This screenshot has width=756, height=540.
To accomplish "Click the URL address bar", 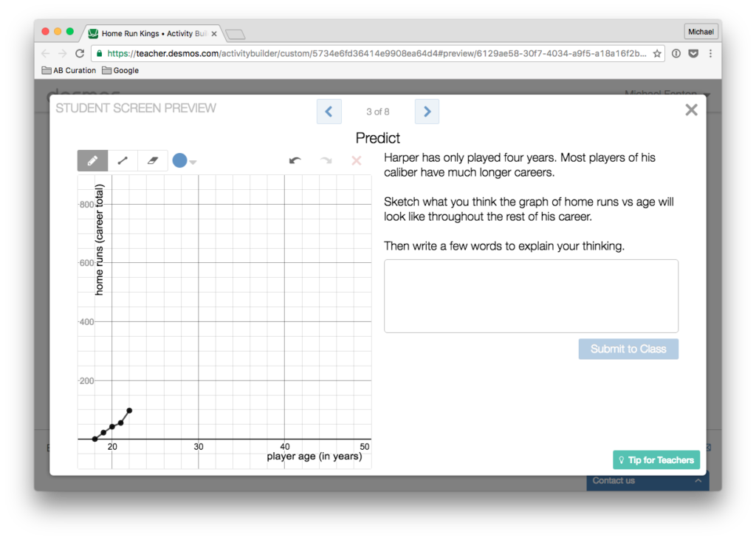I will click(x=378, y=54).
